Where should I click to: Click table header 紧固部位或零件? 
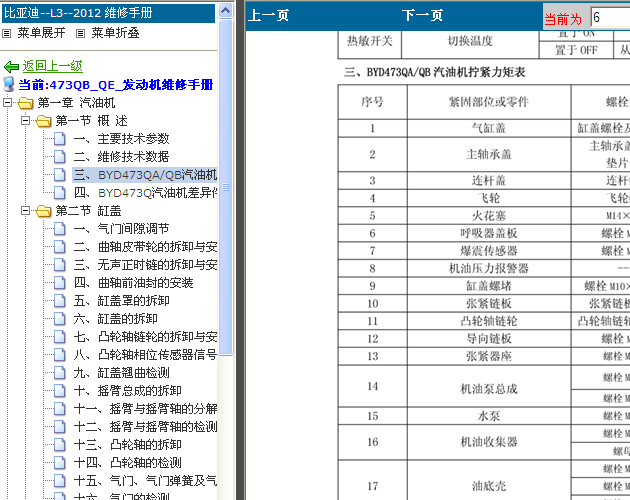coord(489,102)
